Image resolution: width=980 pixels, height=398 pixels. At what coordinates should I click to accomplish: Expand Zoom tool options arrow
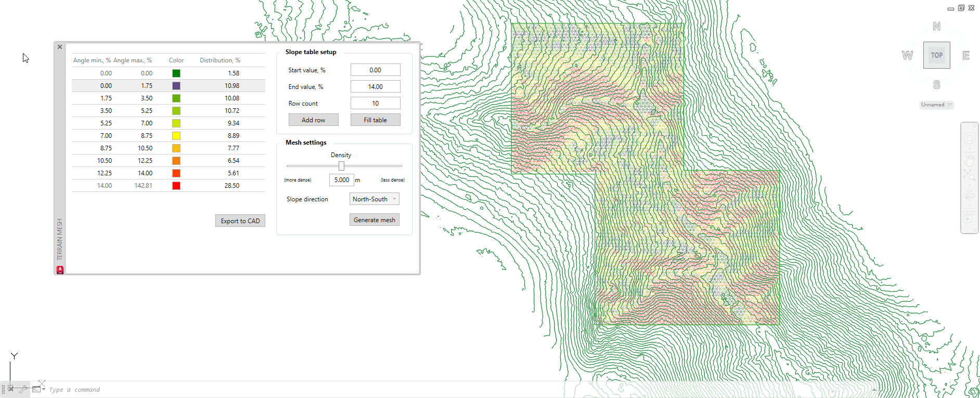point(969,185)
